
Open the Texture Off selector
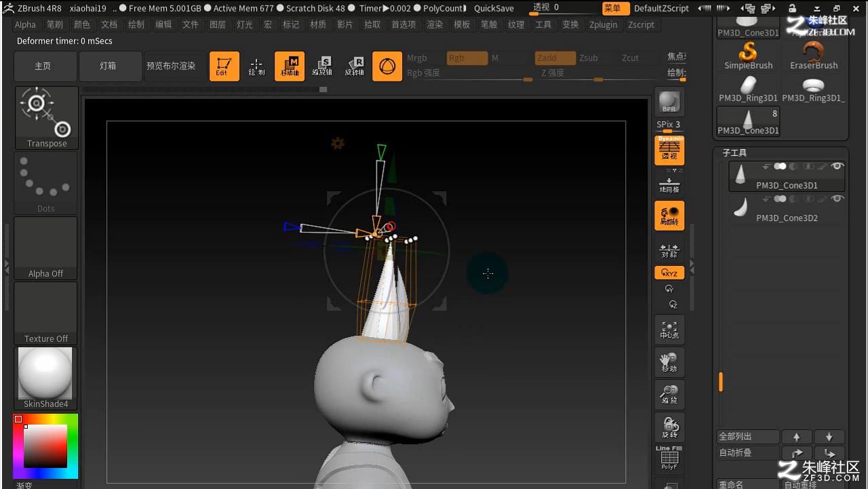point(46,313)
